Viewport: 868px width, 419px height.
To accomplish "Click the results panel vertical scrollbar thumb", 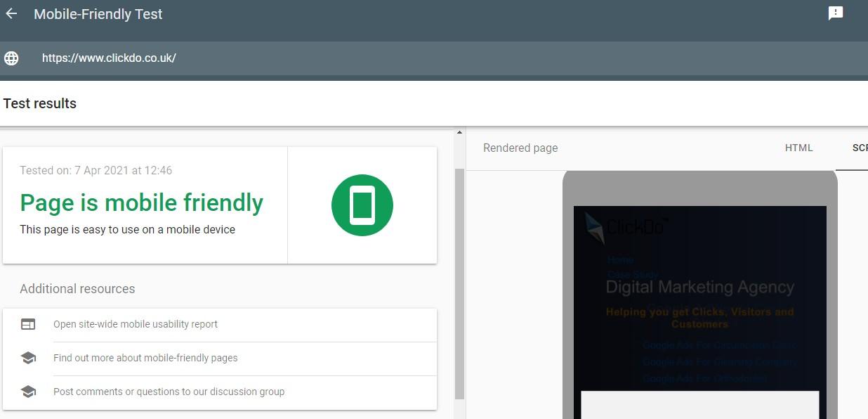I will pyautogui.click(x=460, y=281).
